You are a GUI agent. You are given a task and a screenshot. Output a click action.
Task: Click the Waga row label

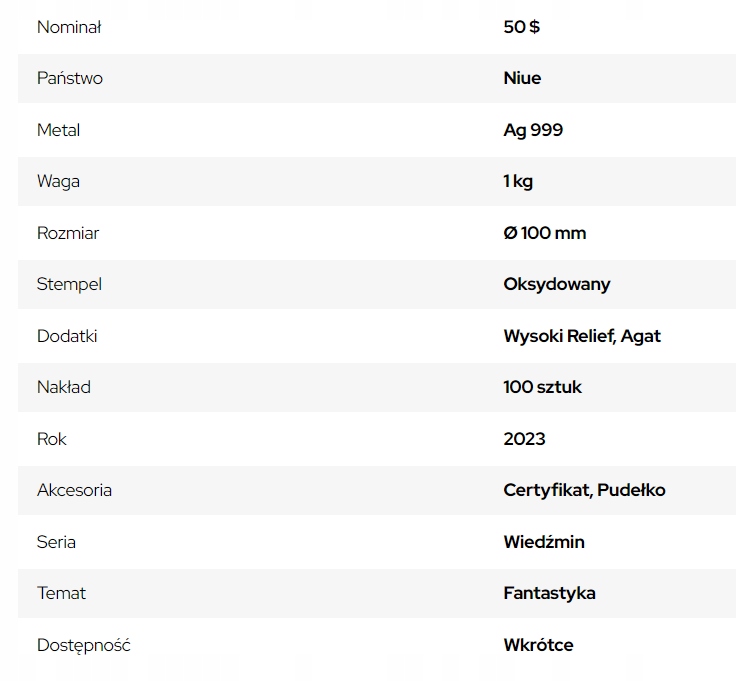click(58, 181)
